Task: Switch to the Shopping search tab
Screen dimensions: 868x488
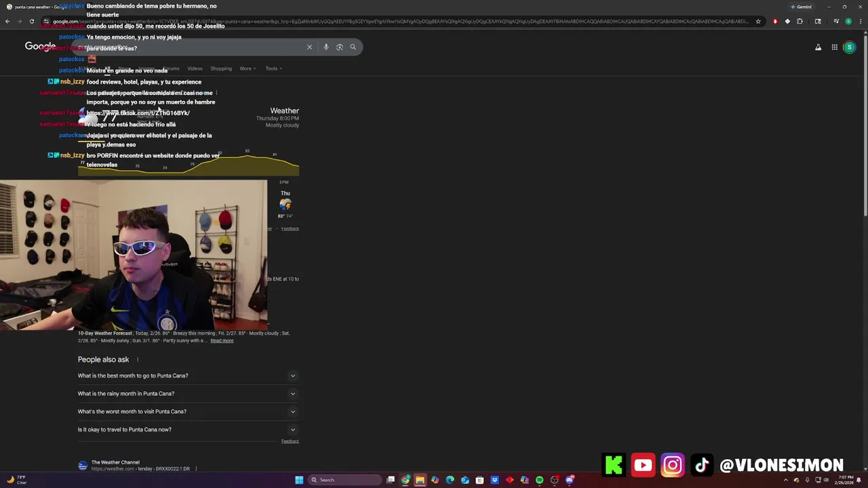Action: pyautogui.click(x=221, y=68)
